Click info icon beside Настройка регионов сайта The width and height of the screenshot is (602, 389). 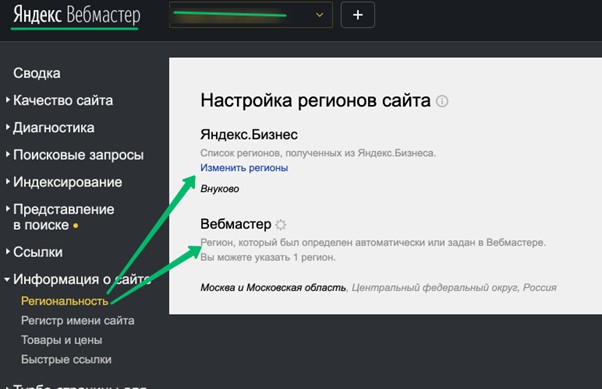[x=442, y=101]
